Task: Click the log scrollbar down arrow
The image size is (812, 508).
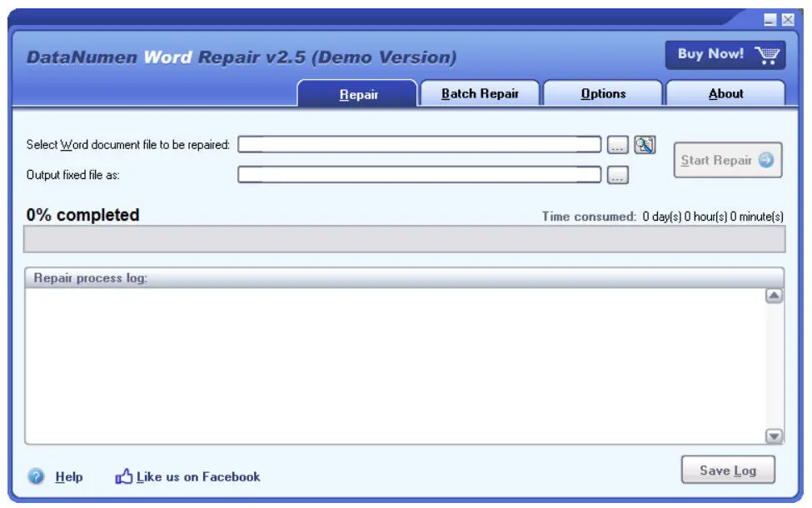Action: pos(774,436)
